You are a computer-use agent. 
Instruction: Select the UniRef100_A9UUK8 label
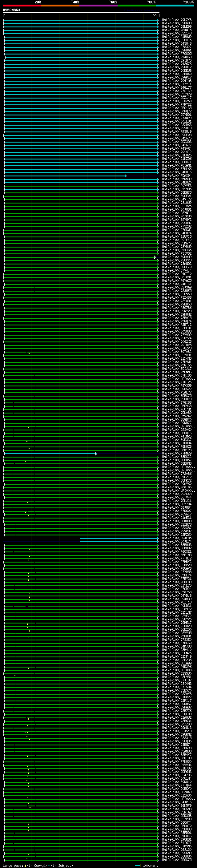176,399
